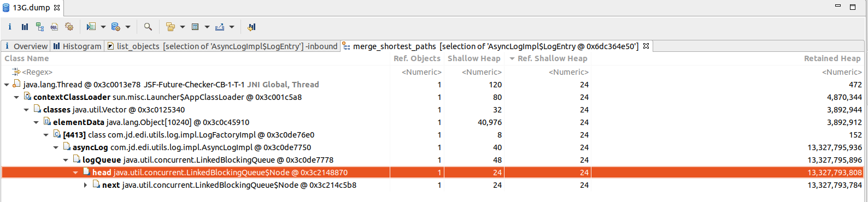The image size is (868, 202).
Task: Close the 13G.dump editor tab
Action: [x=57, y=8]
